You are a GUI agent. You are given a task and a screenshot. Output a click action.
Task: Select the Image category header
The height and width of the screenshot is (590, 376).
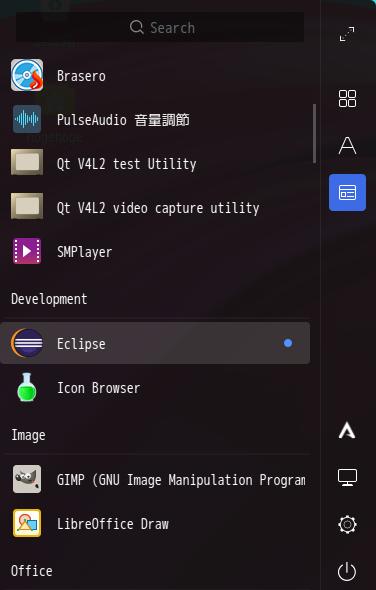click(x=28, y=435)
